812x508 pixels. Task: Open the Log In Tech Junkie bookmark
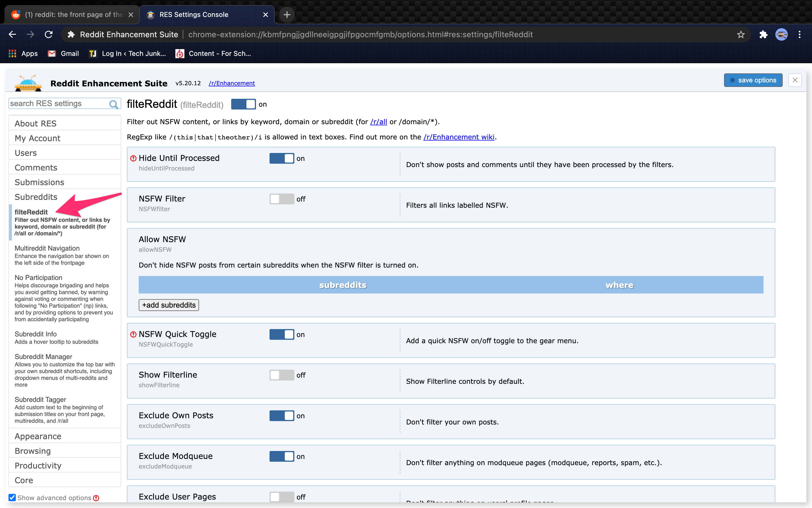(127, 53)
